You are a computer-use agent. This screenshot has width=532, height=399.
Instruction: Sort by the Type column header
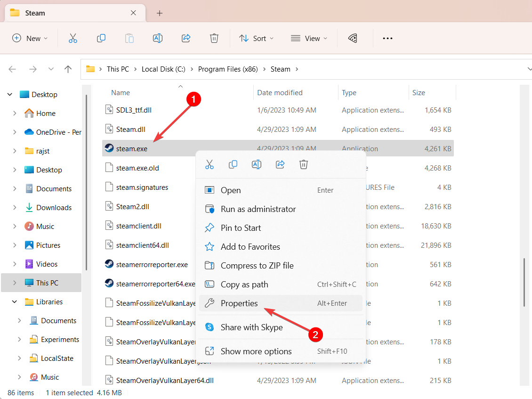(x=349, y=93)
